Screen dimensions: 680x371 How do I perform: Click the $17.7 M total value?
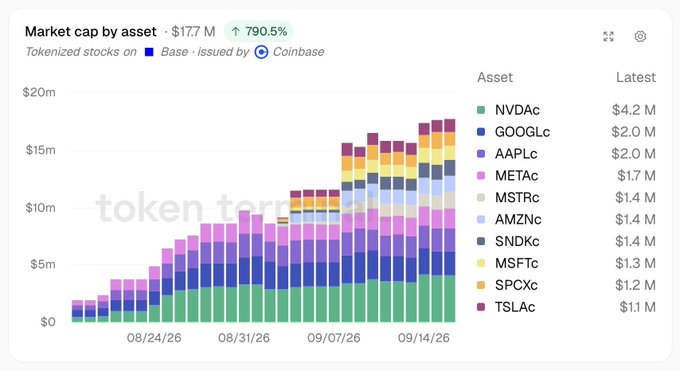[x=193, y=32]
